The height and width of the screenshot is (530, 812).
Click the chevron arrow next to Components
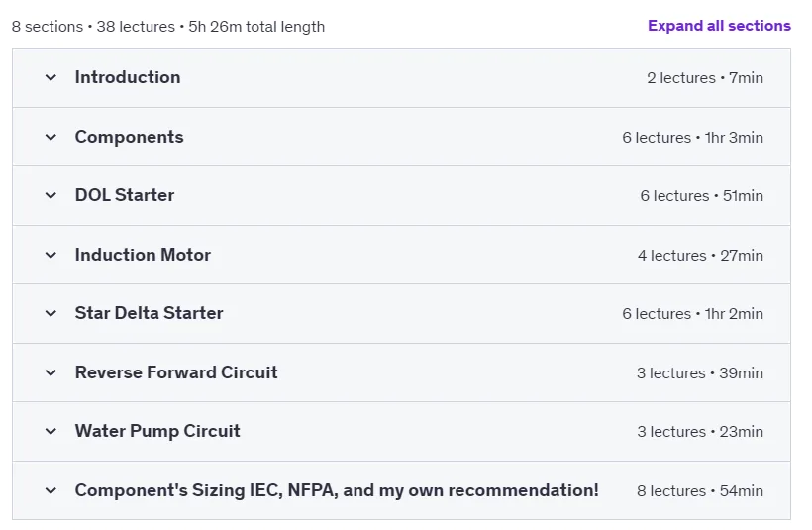click(51, 138)
